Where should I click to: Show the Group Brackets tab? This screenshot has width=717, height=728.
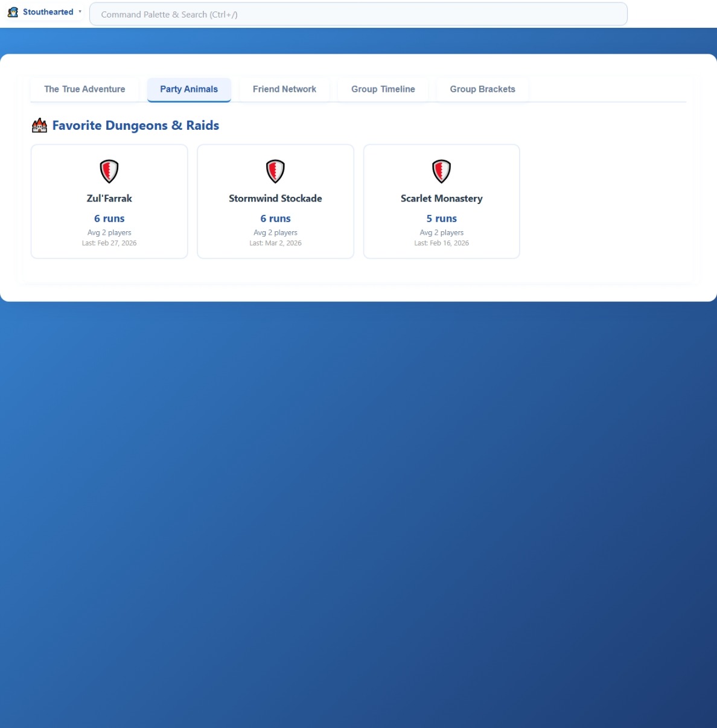[x=482, y=89]
